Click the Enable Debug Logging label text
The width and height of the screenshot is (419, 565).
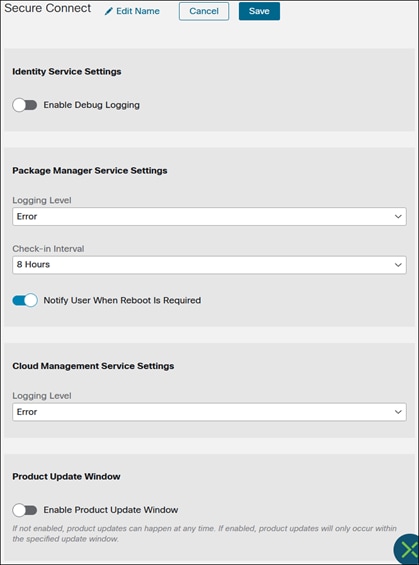[x=92, y=105]
